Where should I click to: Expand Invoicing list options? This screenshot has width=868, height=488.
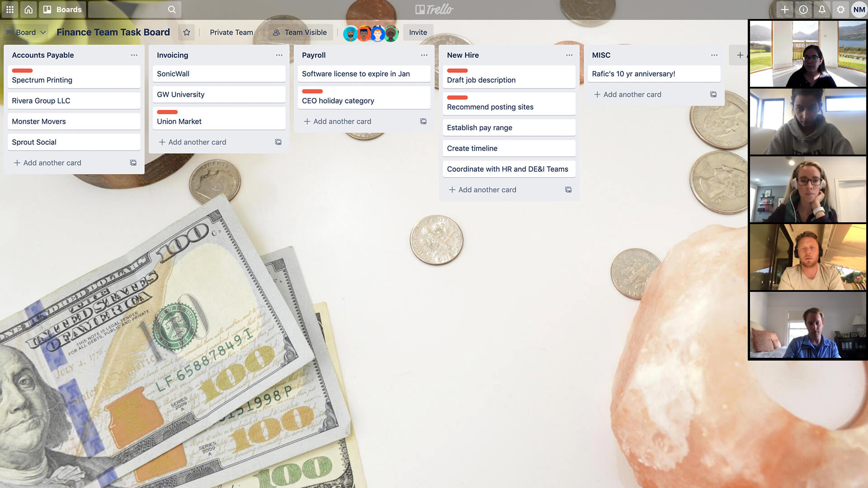(278, 55)
